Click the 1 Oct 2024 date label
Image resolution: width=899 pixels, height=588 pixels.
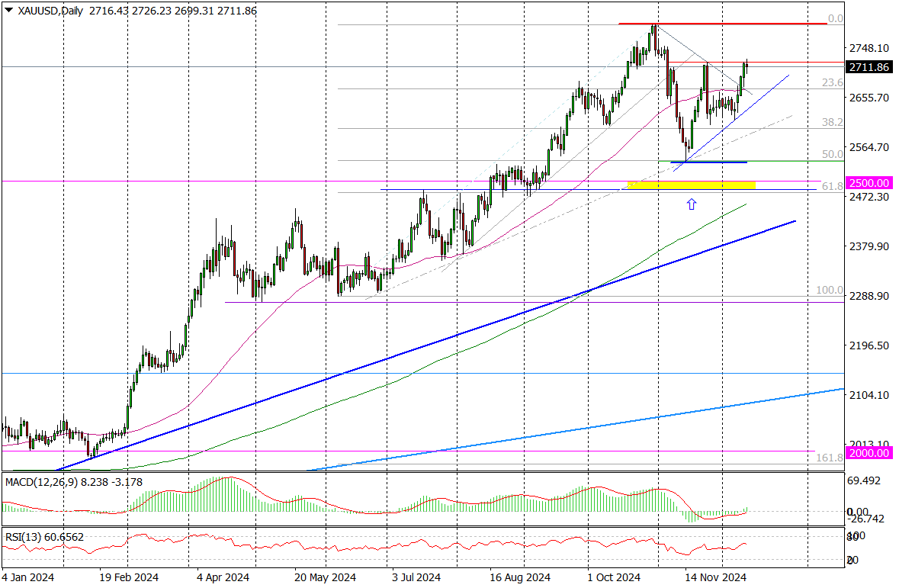tap(614, 577)
